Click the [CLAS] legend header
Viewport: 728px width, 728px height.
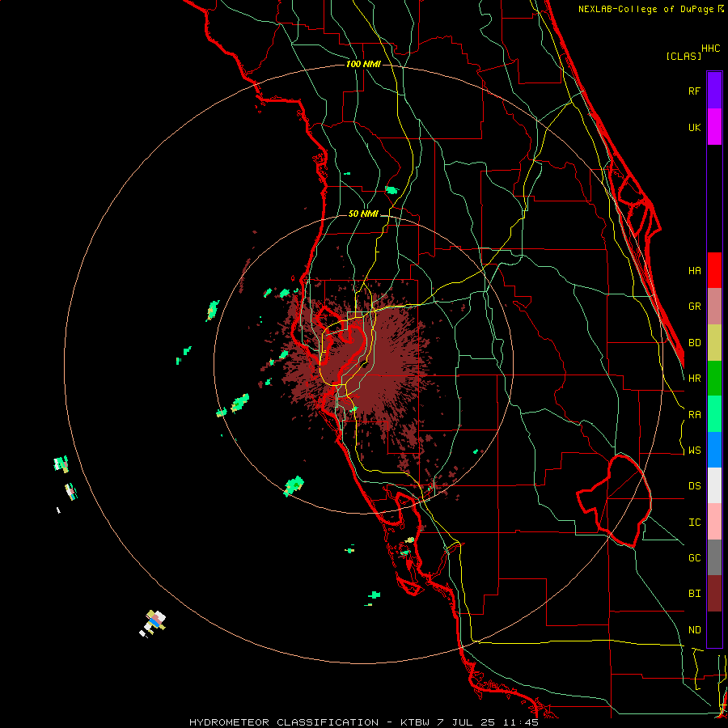coord(684,56)
